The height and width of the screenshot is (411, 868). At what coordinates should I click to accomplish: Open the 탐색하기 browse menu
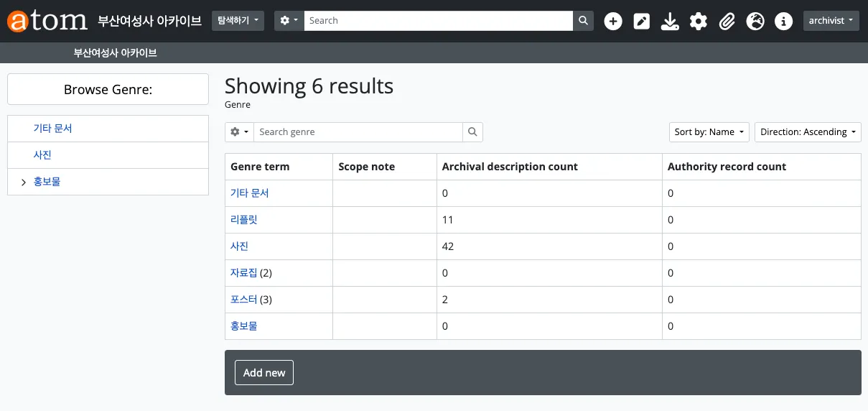(x=238, y=21)
